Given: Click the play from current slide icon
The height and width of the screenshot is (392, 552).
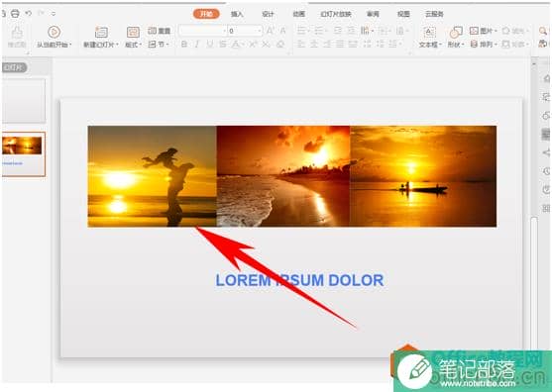Looking at the screenshot, I should point(54,32).
